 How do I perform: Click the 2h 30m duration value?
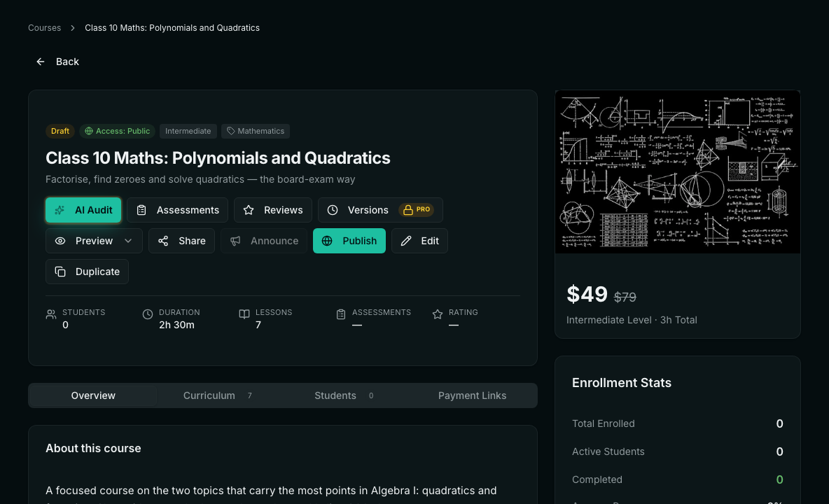[x=176, y=325]
